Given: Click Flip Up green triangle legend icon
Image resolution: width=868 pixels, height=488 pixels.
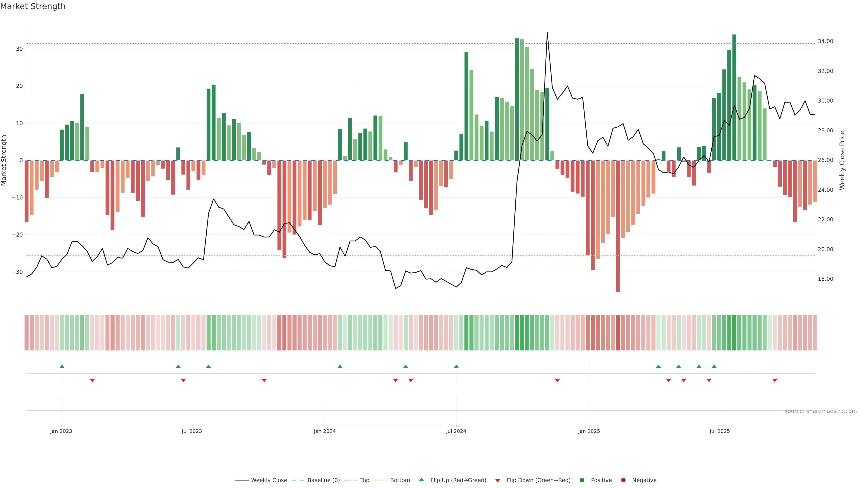Looking at the screenshot, I should pos(421,480).
